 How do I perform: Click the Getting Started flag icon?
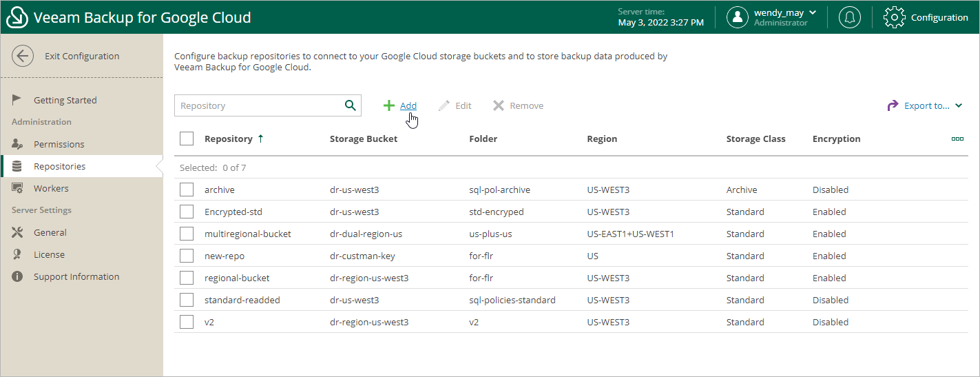[17, 100]
